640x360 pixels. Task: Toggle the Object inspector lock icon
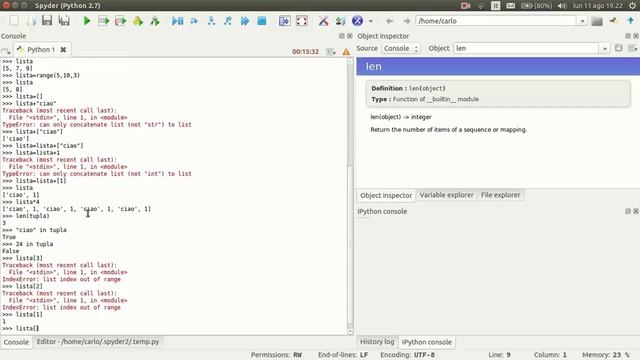[619, 48]
